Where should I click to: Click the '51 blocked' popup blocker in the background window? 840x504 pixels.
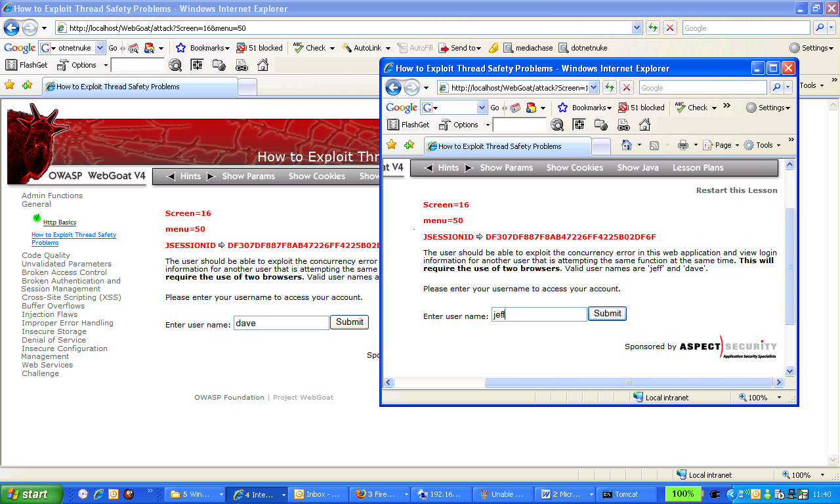pyautogui.click(x=260, y=48)
